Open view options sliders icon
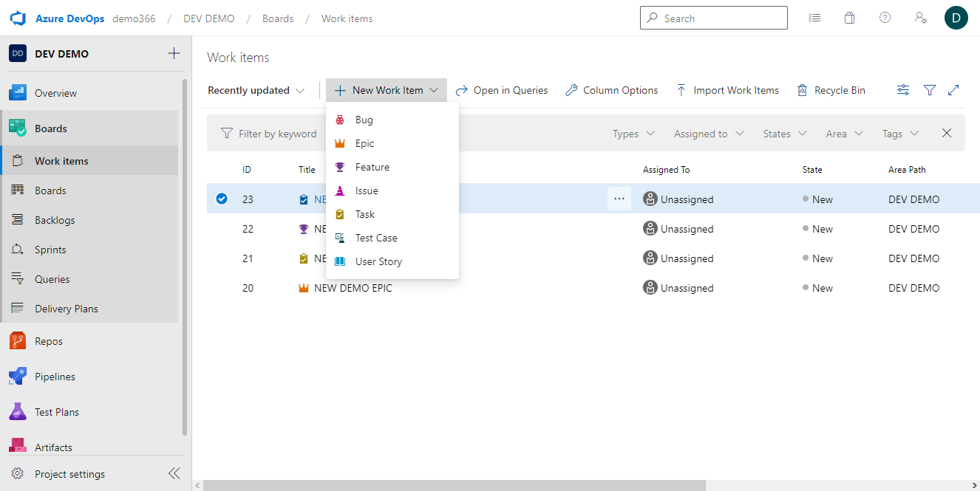Viewport: 980px width, 491px height. coord(903,90)
